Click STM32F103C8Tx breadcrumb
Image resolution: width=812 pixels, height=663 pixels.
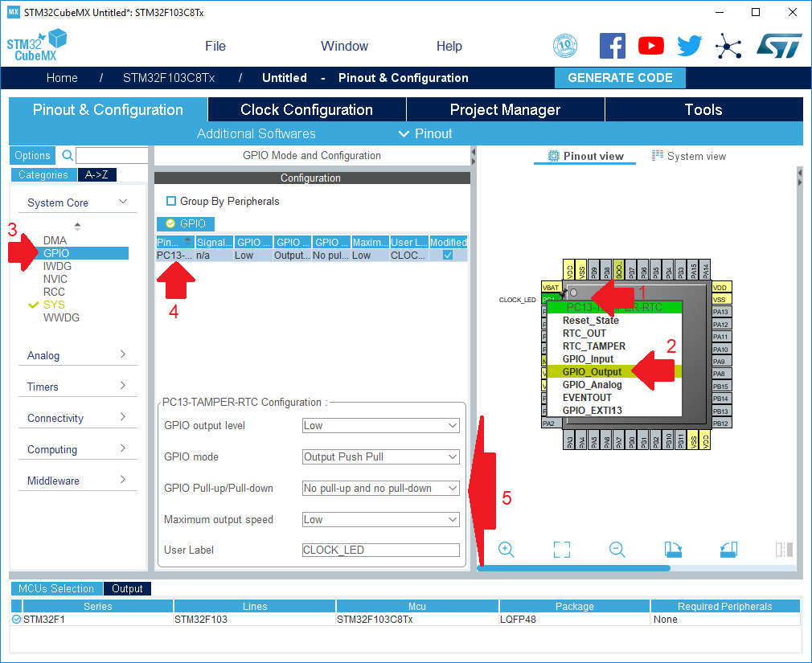coord(169,78)
